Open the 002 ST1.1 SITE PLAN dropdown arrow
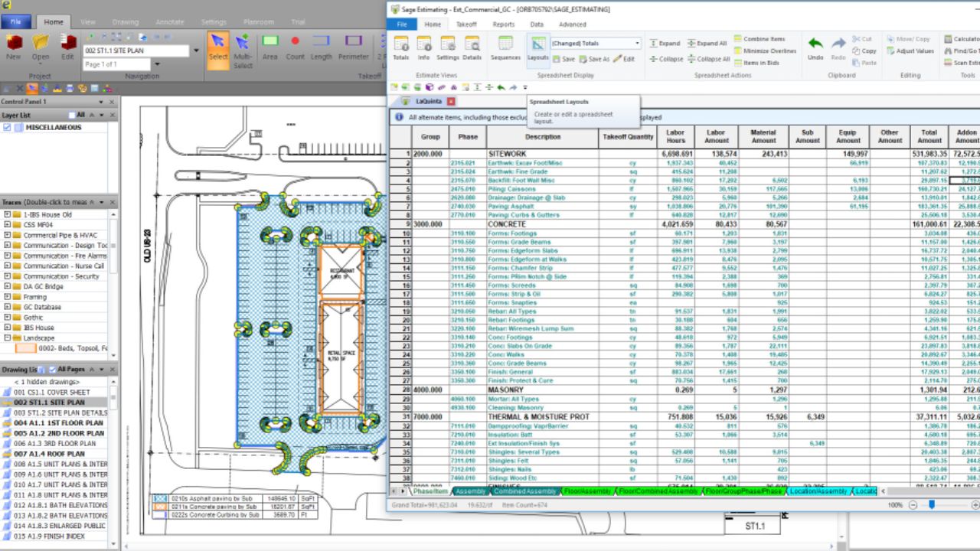980x551 pixels. click(x=195, y=50)
